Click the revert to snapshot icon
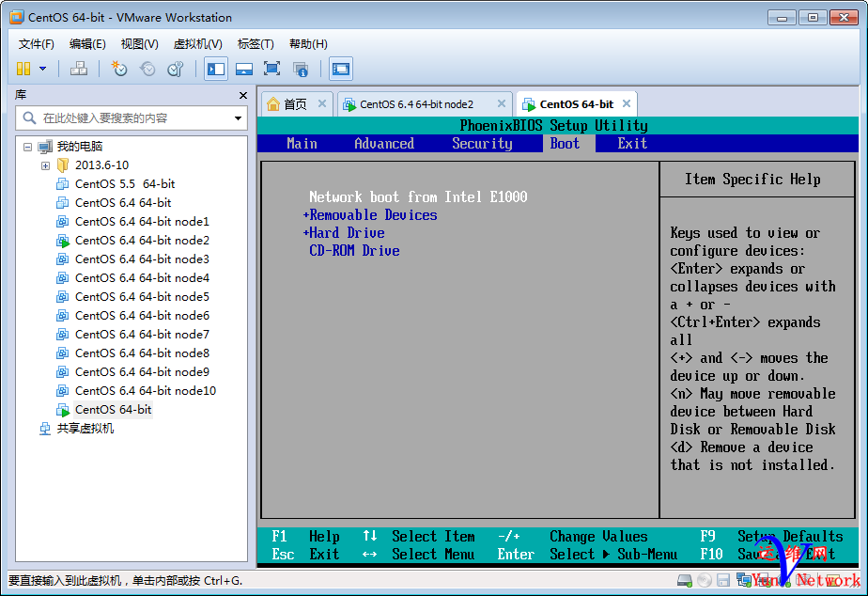 pyautogui.click(x=147, y=69)
